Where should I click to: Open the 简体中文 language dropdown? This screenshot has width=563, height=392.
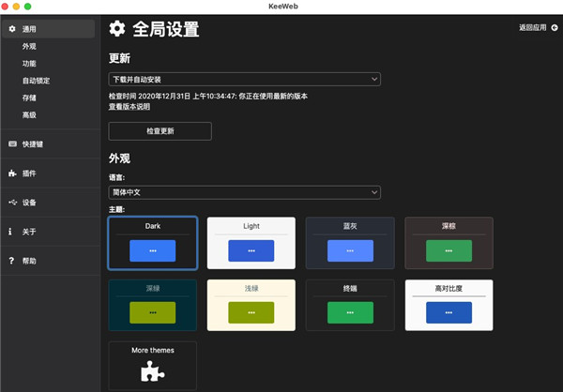click(245, 192)
